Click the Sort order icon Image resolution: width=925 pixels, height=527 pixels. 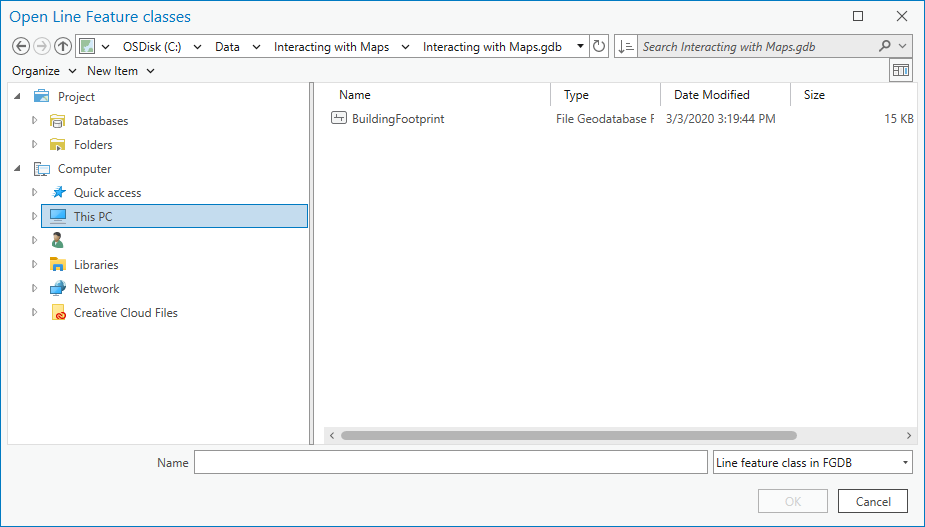626,47
